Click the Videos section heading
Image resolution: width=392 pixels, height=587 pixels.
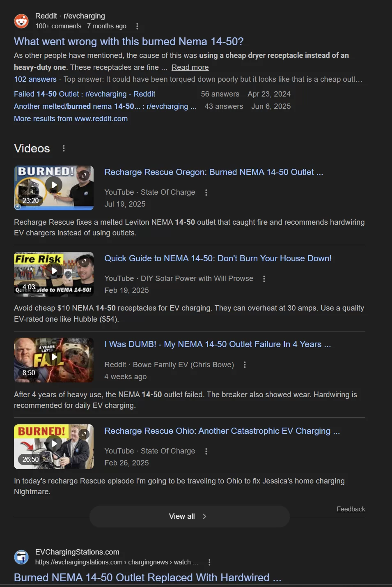point(32,148)
